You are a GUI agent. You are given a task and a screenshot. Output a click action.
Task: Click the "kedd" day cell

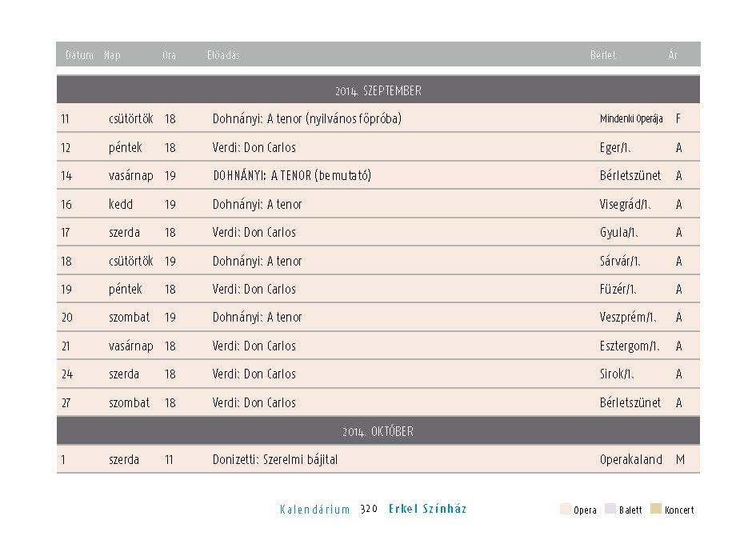point(121,205)
